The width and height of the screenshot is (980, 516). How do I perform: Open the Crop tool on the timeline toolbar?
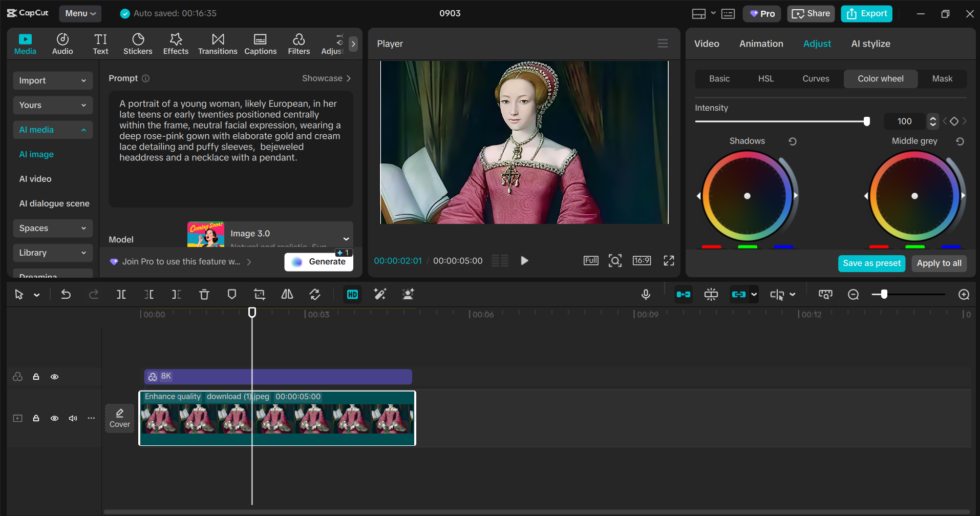coord(259,294)
